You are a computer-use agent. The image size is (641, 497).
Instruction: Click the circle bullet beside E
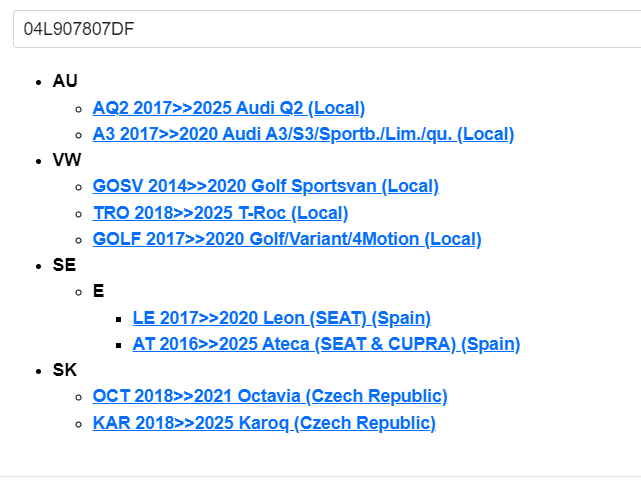coord(78,292)
